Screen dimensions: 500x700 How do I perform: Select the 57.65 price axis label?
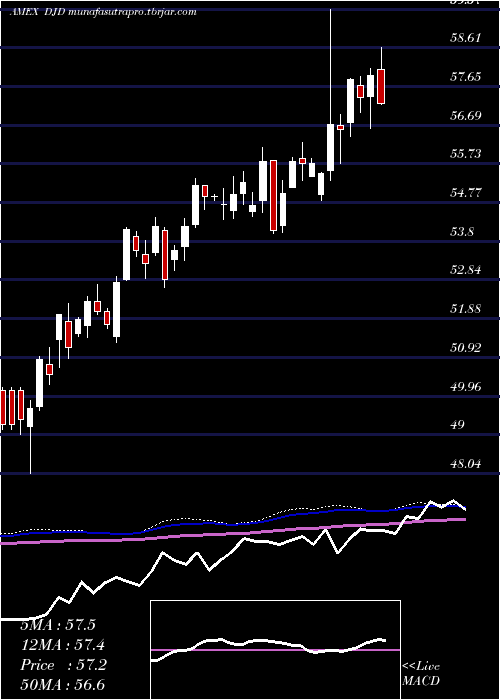click(466, 77)
